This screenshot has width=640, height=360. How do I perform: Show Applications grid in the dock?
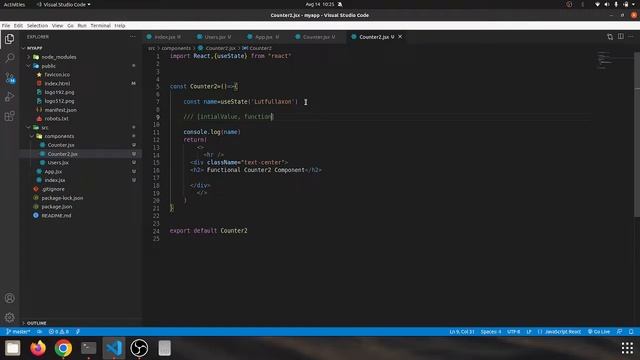[627, 348]
